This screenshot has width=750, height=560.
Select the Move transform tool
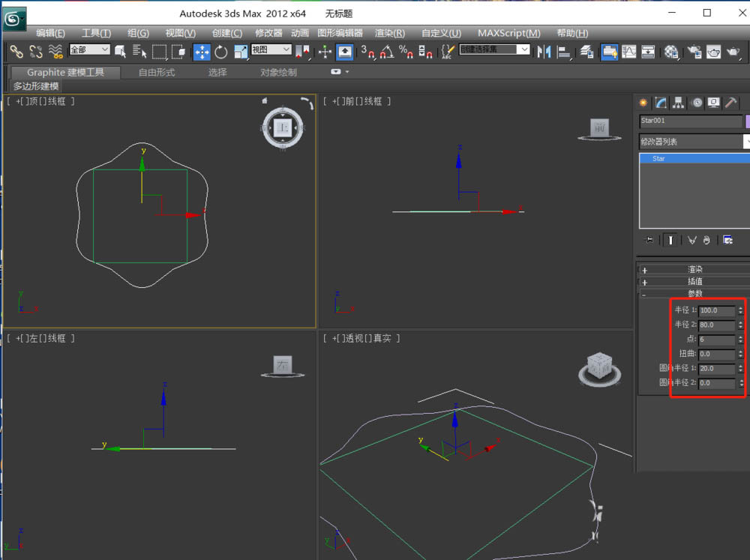point(202,52)
